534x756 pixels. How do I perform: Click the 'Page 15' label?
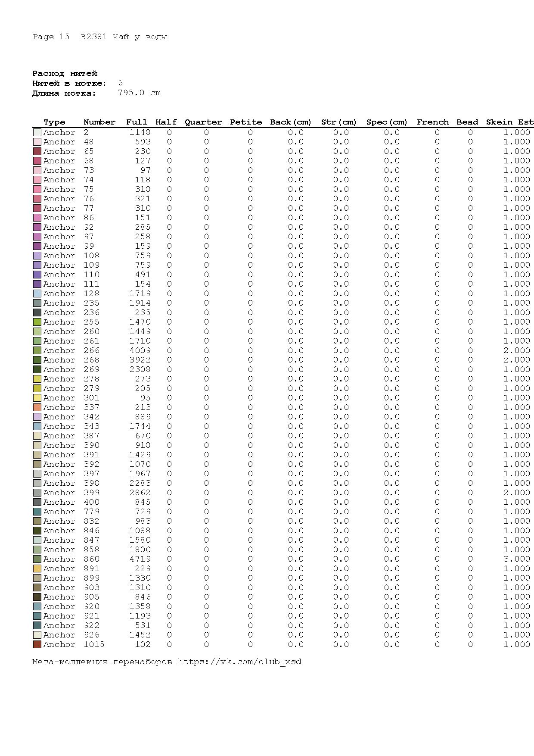[x=51, y=37]
